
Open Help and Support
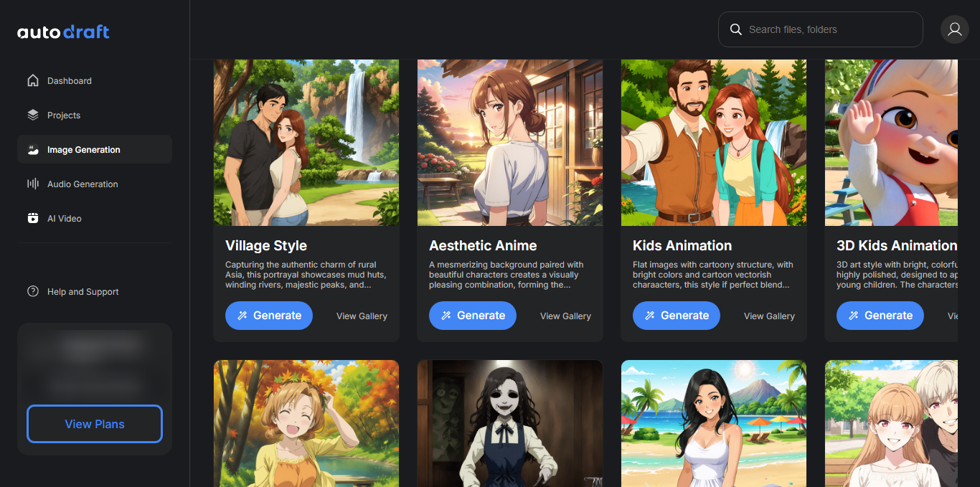tap(95, 291)
